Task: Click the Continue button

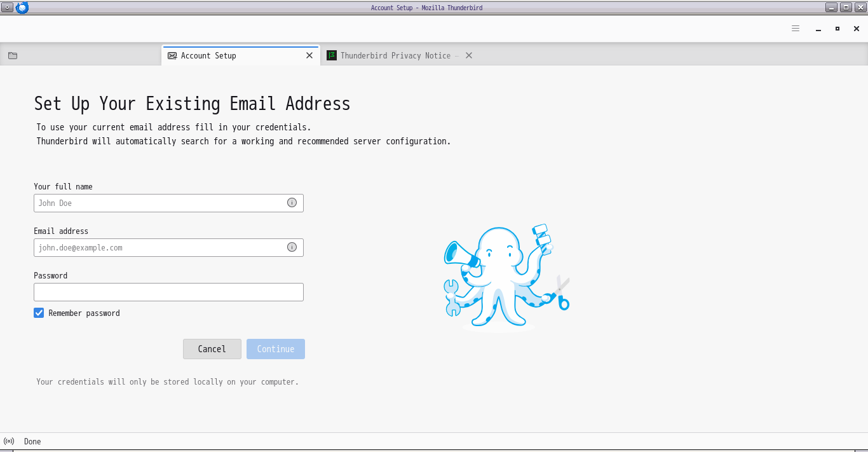Action: tap(276, 349)
